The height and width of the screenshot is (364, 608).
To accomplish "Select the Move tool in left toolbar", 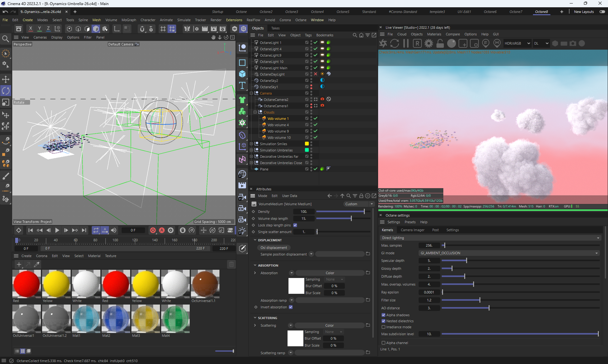I will (x=6, y=79).
